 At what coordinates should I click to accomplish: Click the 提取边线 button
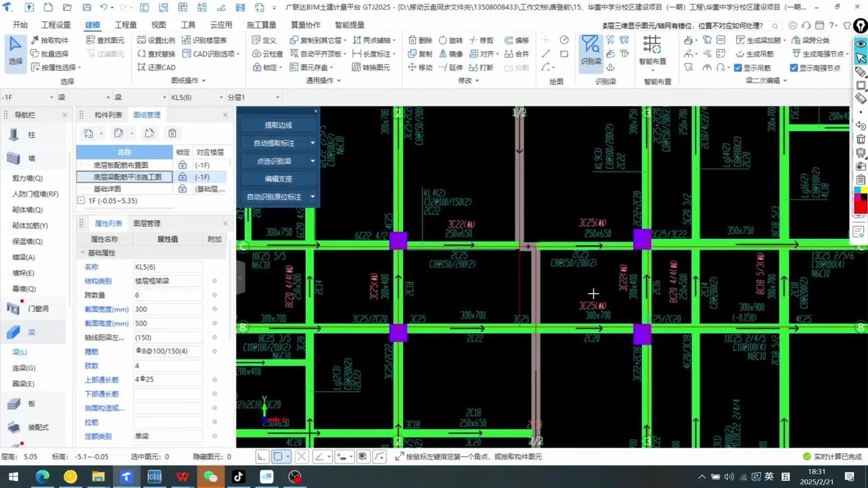pyautogui.click(x=278, y=124)
